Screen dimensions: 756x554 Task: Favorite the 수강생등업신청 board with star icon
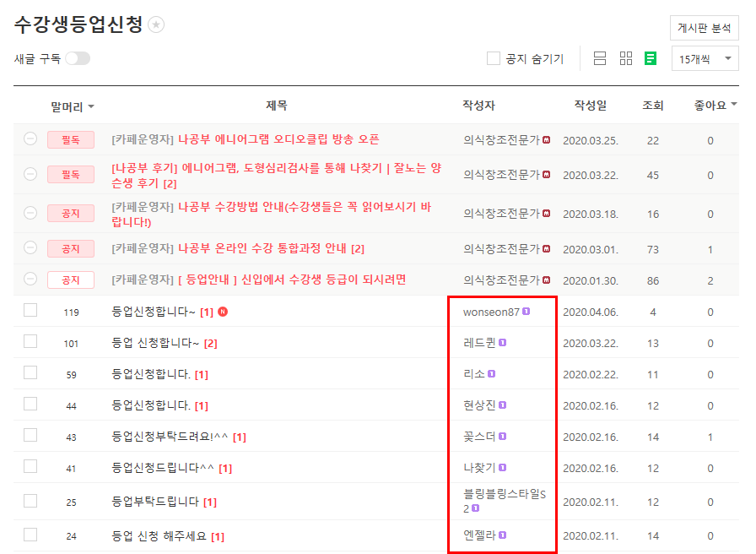156,24
